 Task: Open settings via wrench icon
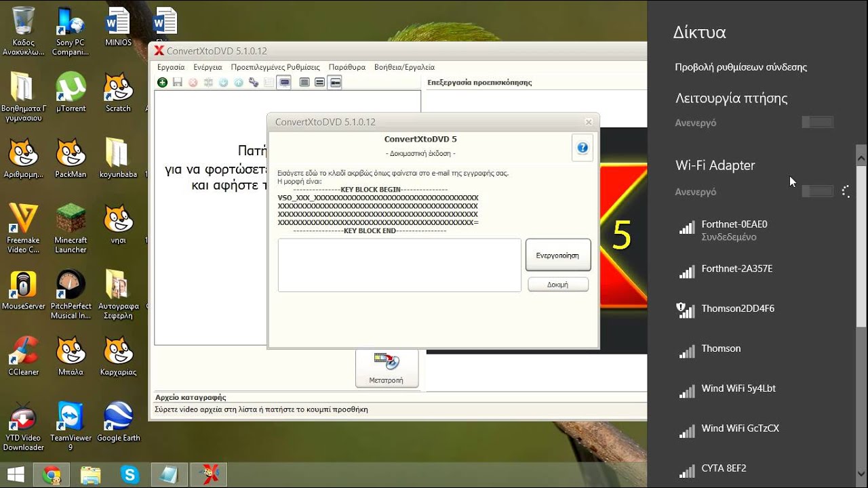pyautogui.click(x=254, y=83)
